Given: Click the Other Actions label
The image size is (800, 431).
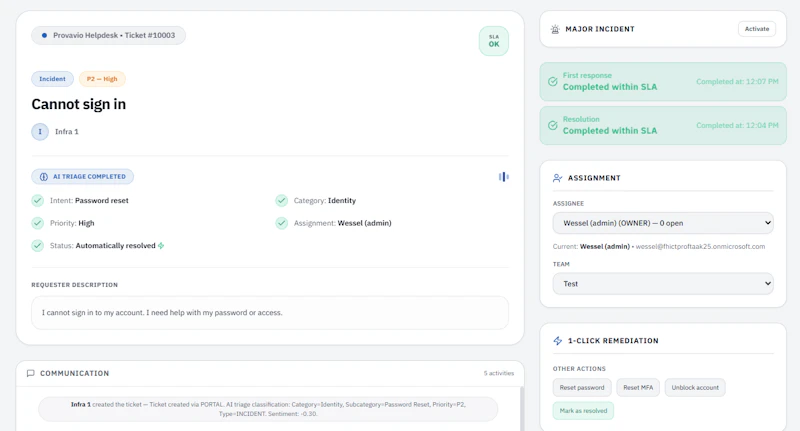Looking at the screenshot, I should [579, 369].
